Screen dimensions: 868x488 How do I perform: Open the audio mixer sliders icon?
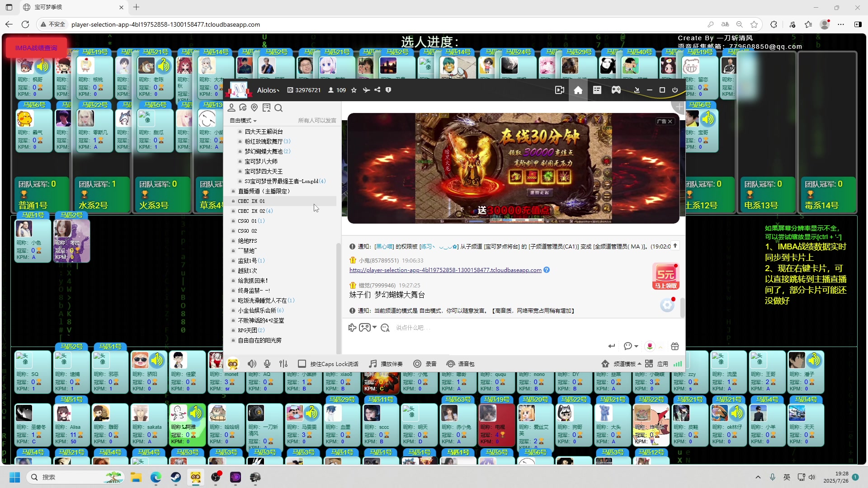click(283, 364)
